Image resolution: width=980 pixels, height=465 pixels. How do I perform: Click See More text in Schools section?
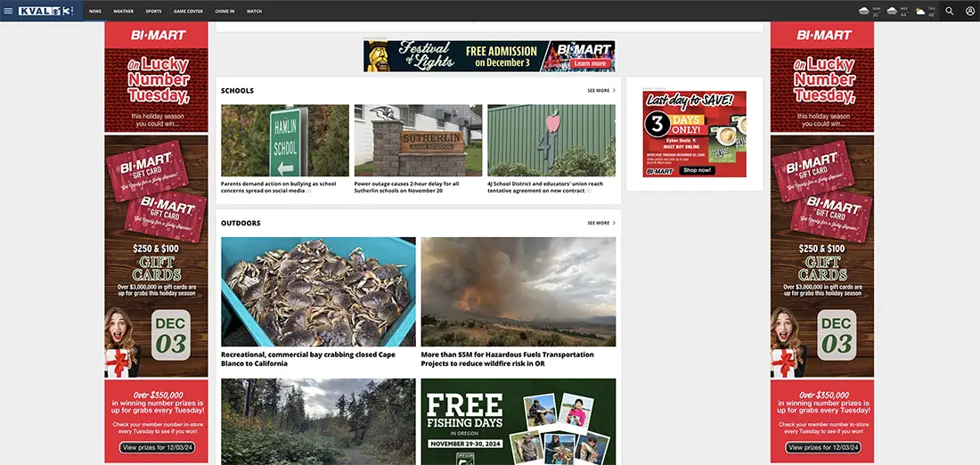pyautogui.click(x=598, y=91)
